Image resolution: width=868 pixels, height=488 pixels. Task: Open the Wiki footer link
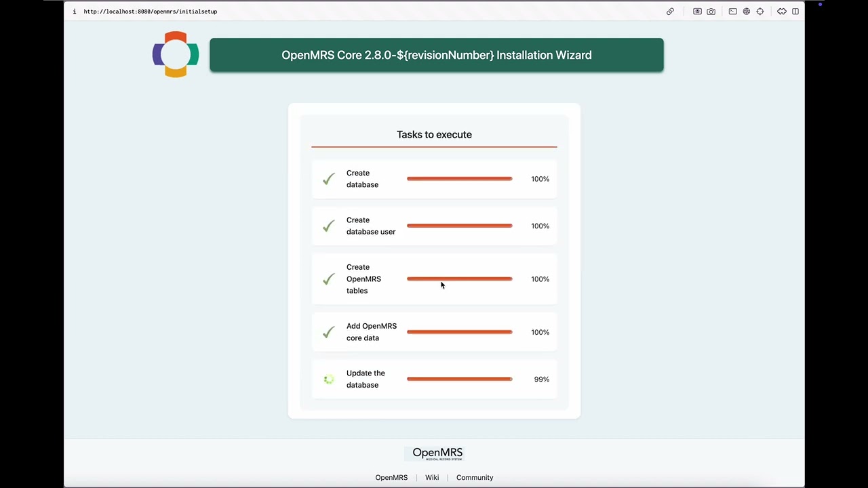(x=432, y=478)
